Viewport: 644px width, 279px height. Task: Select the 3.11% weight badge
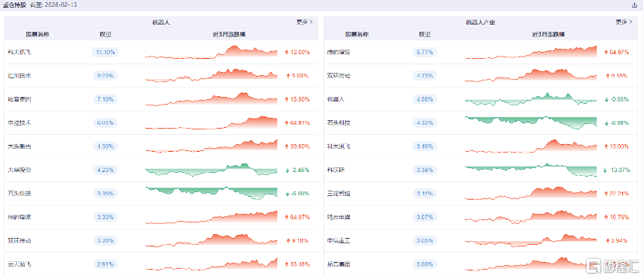click(x=425, y=194)
